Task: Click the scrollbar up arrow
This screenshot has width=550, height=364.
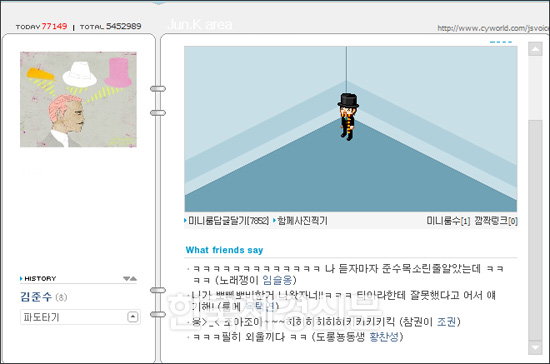Action: (535, 49)
